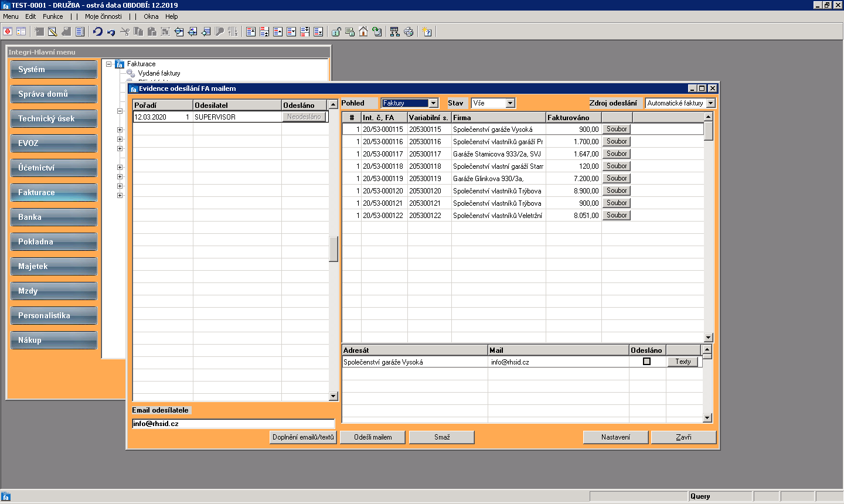Open the Pohled dropdown showing Faktury
844x504 pixels.
tap(434, 103)
